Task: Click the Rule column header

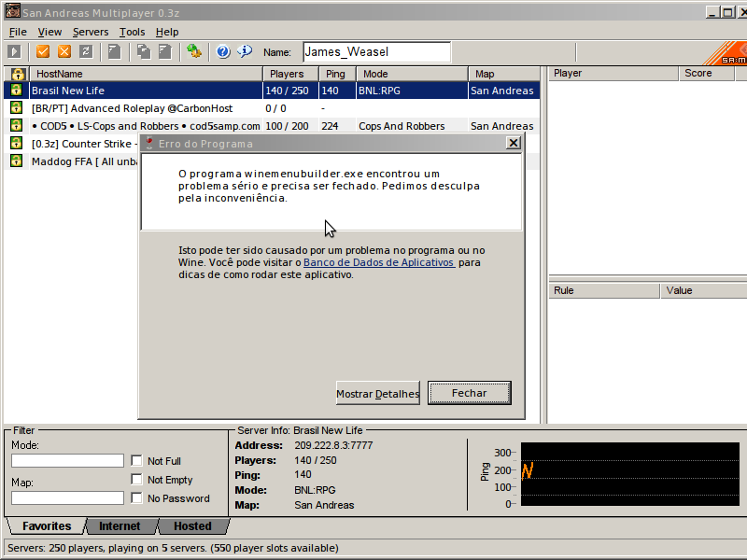Action: click(x=604, y=290)
